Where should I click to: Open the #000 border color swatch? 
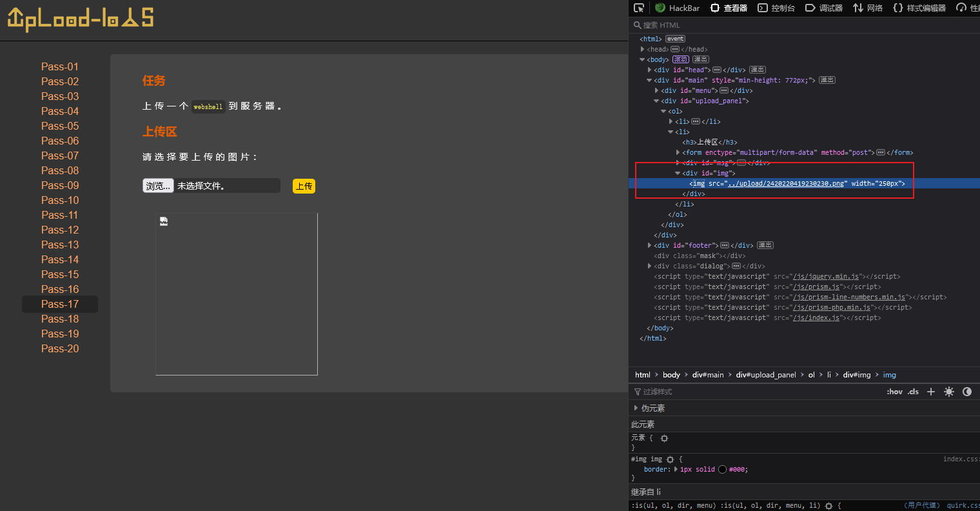(722, 470)
